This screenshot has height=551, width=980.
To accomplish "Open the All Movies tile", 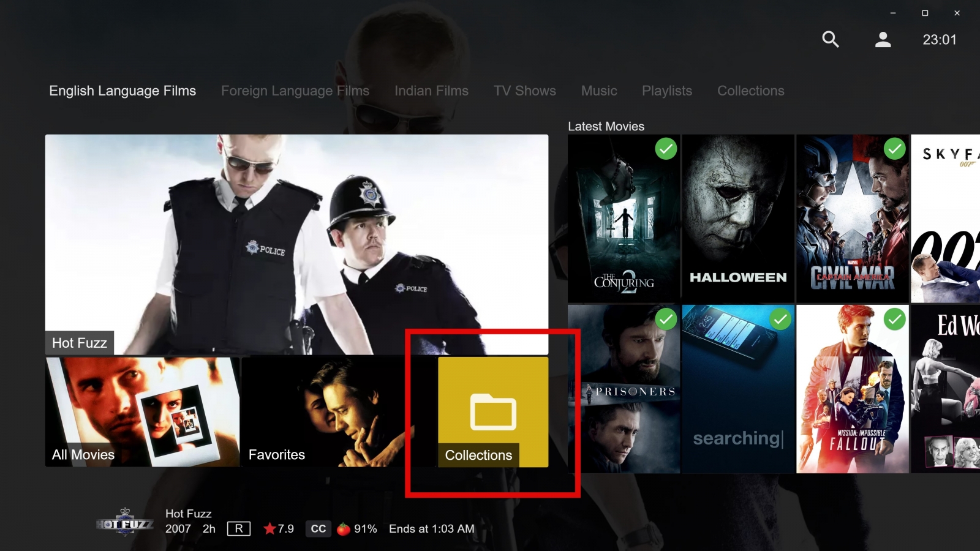I will (142, 412).
